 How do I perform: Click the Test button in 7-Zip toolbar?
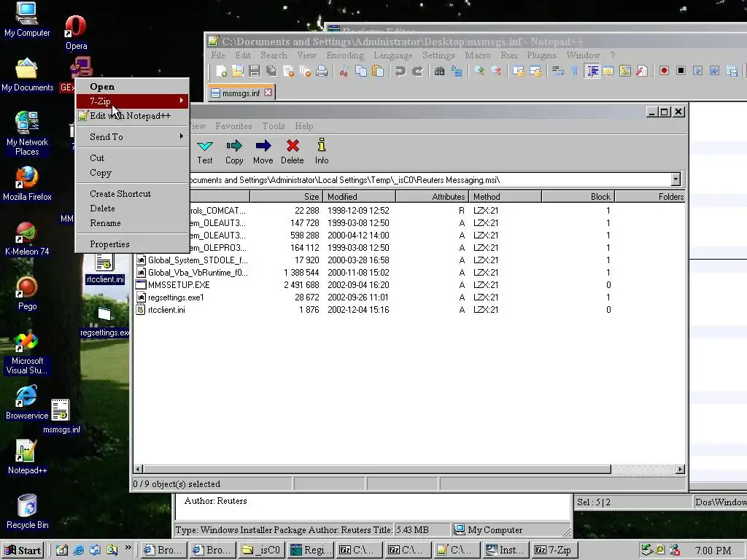tap(205, 152)
